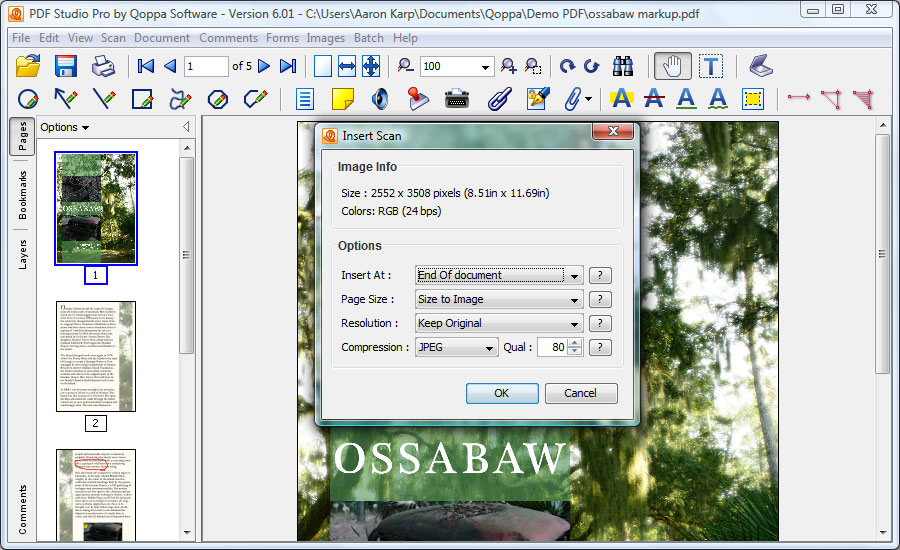The height and width of the screenshot is (550, 900).
Task: Open the Comments side tab
Action: [22, 509]
